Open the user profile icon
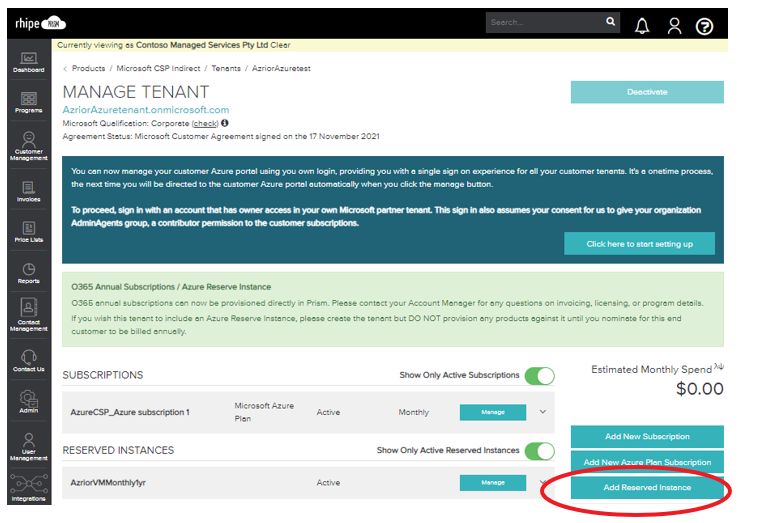The height and width of the screenshot is (523, 764). pos(674,26)
